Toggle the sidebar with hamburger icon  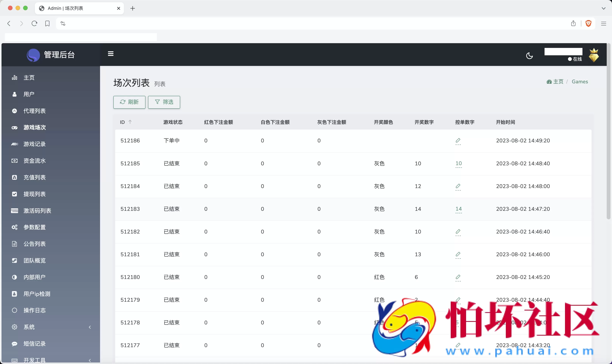point(111,53)
